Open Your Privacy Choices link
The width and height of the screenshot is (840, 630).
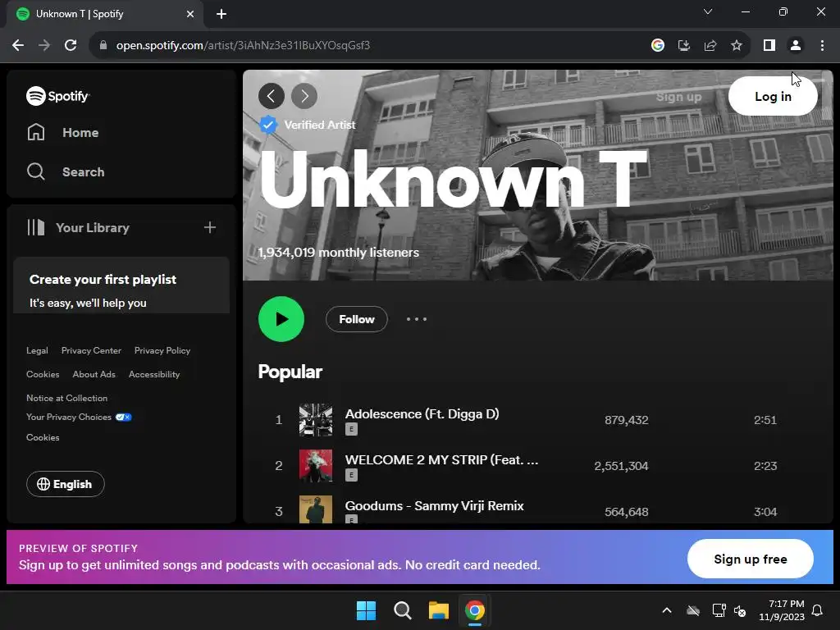pos(79,418)
